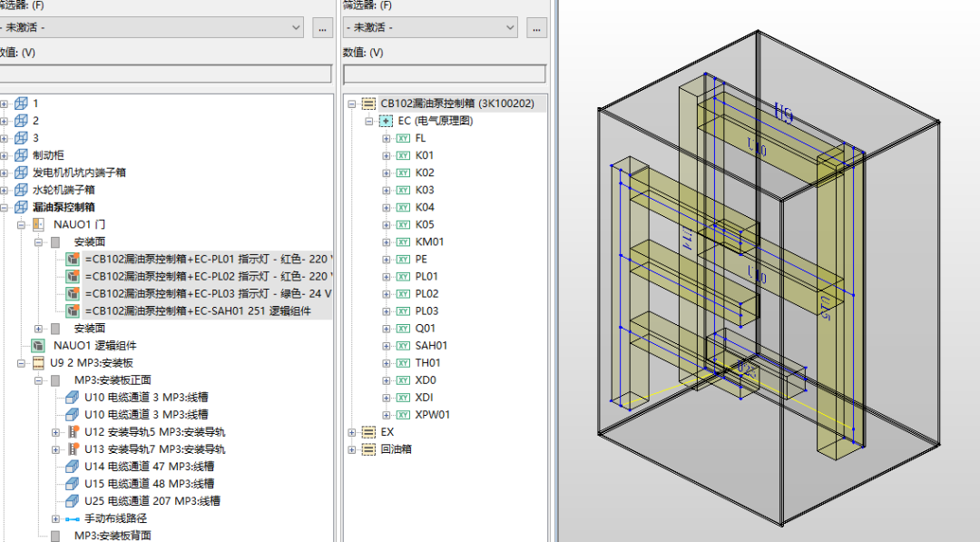This screenshot has height=542, width=980.
Task: Click the cube icon beside item 2
Action: [21, 121]
